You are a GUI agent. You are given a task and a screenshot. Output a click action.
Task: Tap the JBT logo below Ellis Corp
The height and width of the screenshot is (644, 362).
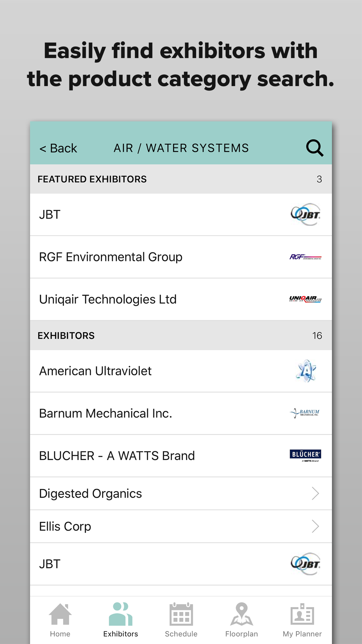[x=306, y=564]
